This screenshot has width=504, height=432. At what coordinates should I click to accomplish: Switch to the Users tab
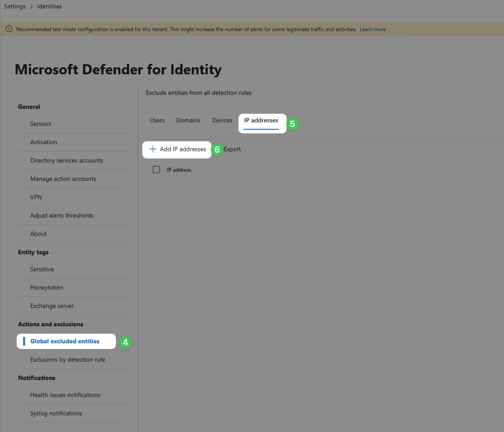157,120
